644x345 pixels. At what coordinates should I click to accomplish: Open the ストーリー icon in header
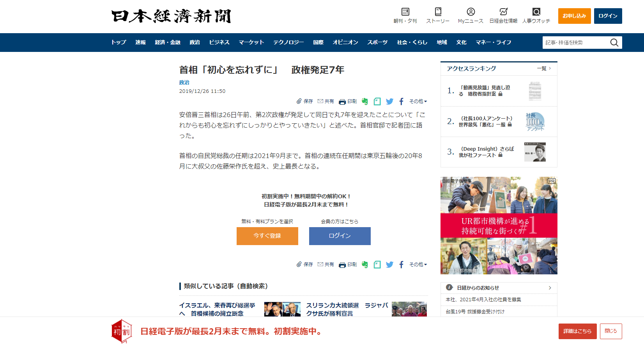tap(438, 12)
